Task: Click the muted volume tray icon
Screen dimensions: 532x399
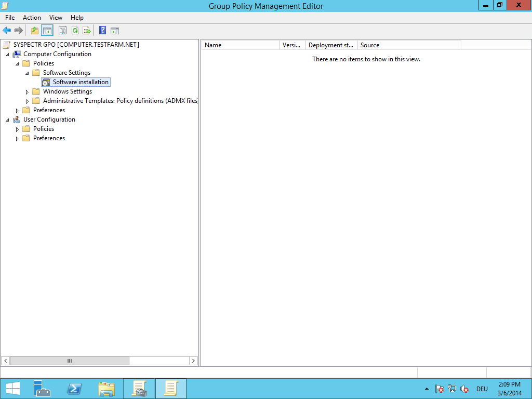Action: coord(464,389)
